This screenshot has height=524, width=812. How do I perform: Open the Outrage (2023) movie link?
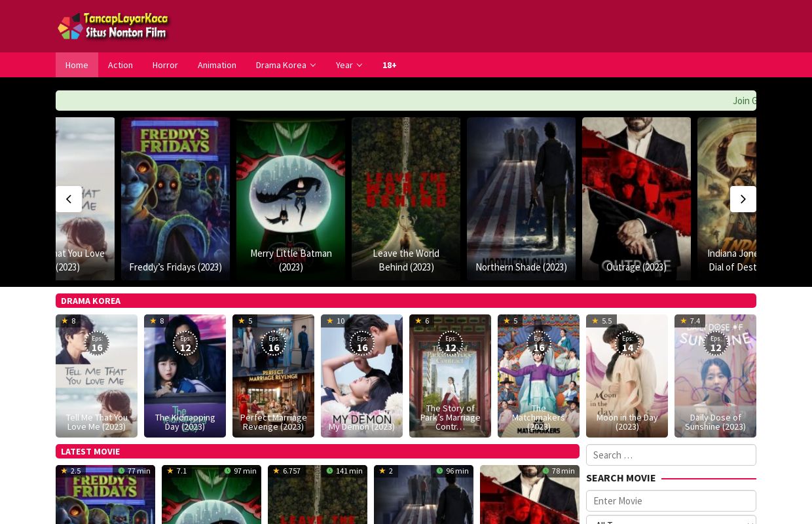pyautogui.click(x=636, y=267)
